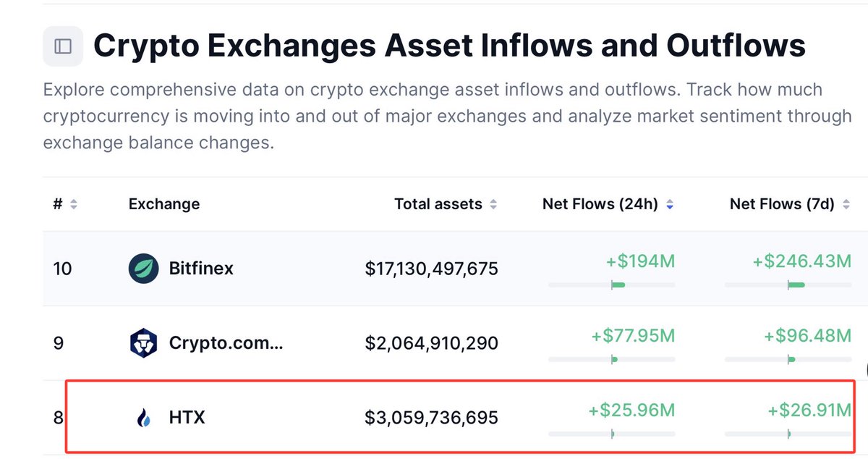Click the Net Flows (24h) header label
The height and width of the screenshot is (459, 868).
[x=600, y=205]
